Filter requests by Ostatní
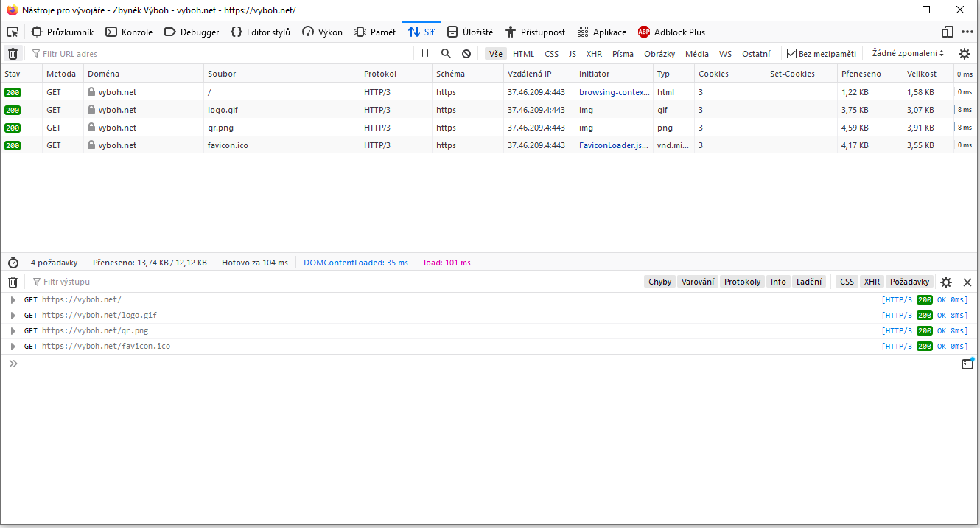The image size is (980, 528). [x=756, y=54]
